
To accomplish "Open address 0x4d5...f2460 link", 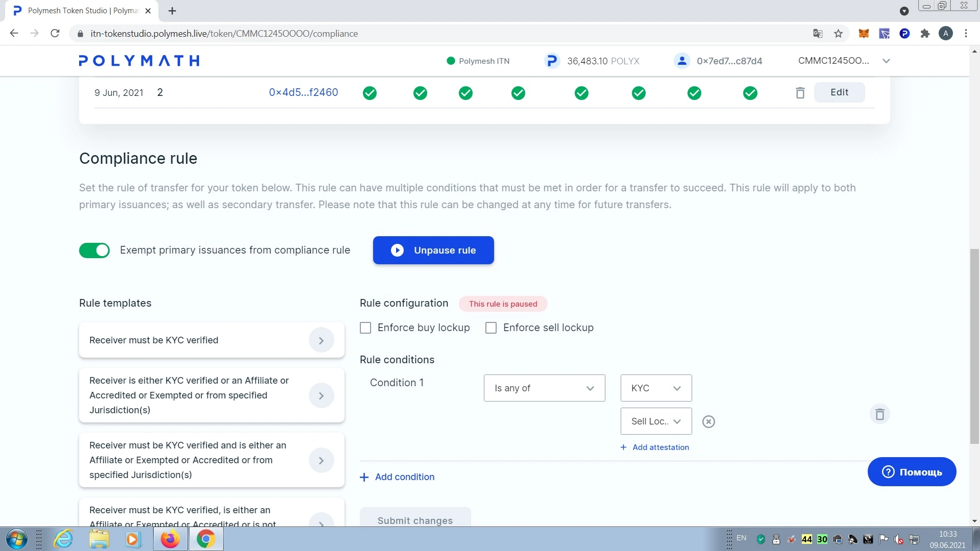I will pyautogui.click(x=303, y=92).
